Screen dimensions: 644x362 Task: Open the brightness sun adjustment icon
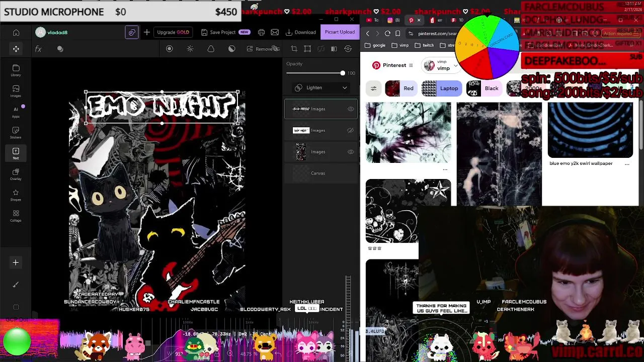[190, 49]
